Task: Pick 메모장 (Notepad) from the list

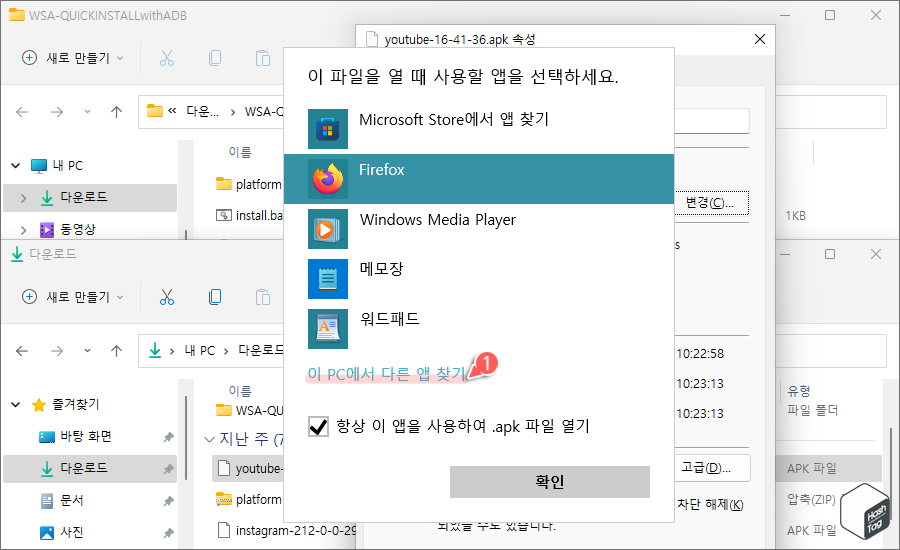Action: click(479, 278)
